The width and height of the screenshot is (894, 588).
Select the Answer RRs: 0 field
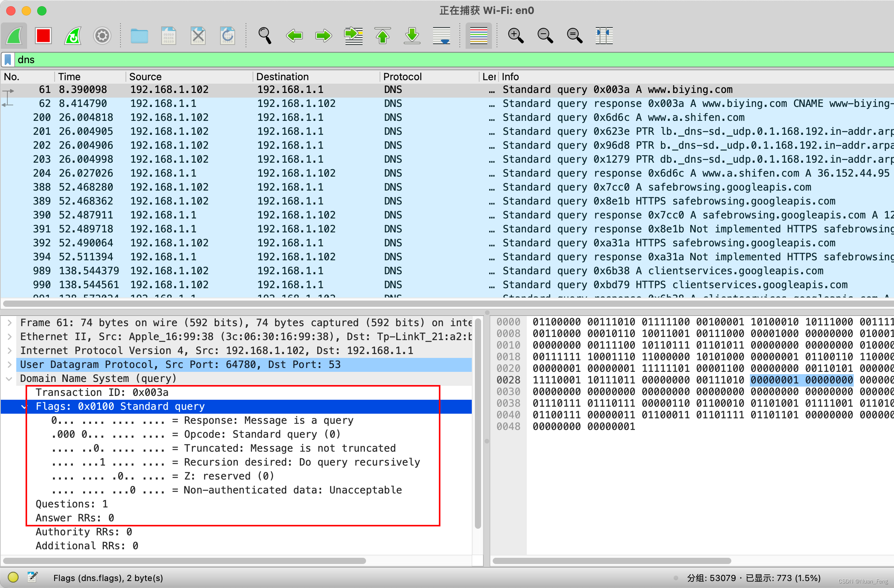(236, 518)
